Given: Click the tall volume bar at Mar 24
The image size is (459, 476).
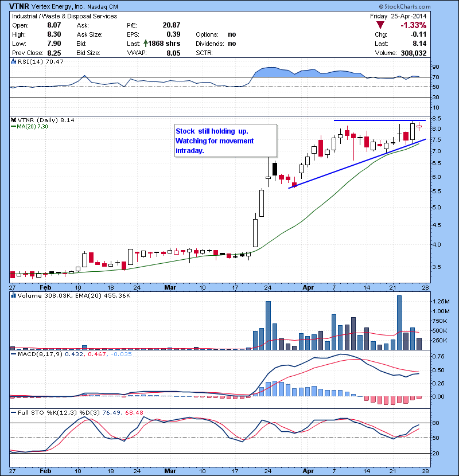Looking at the screenshot, I should [268, 325].
